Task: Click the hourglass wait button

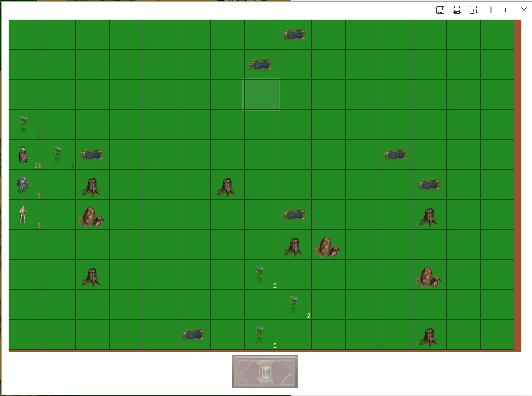Action: coord(265,371)
